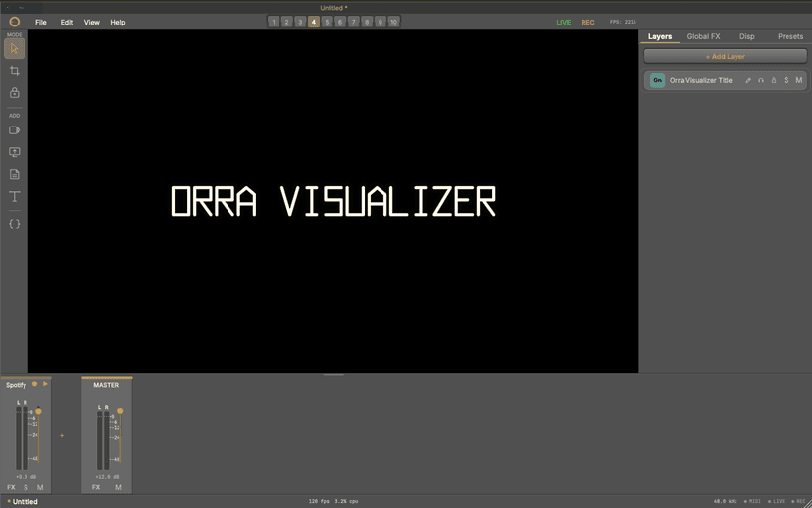
Task: Click the Orra logo icon
Action: (x=14, y=22)
